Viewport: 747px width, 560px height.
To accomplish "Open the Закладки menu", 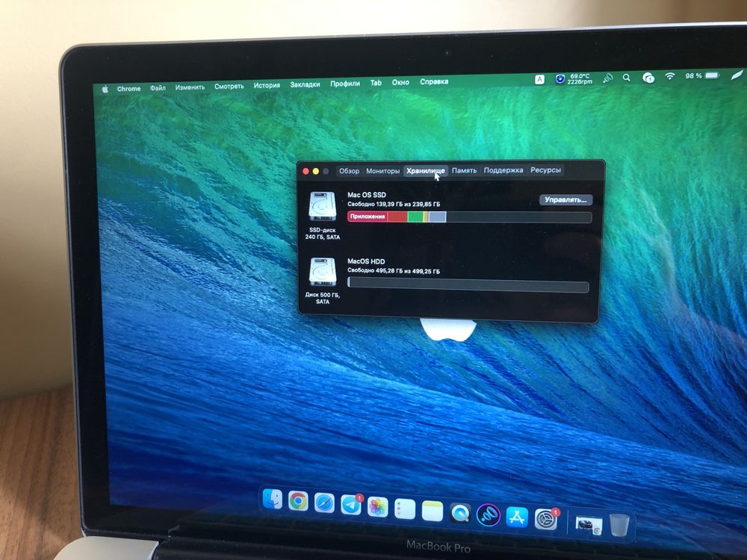I will pyautogui.click(x=305, y=84).
